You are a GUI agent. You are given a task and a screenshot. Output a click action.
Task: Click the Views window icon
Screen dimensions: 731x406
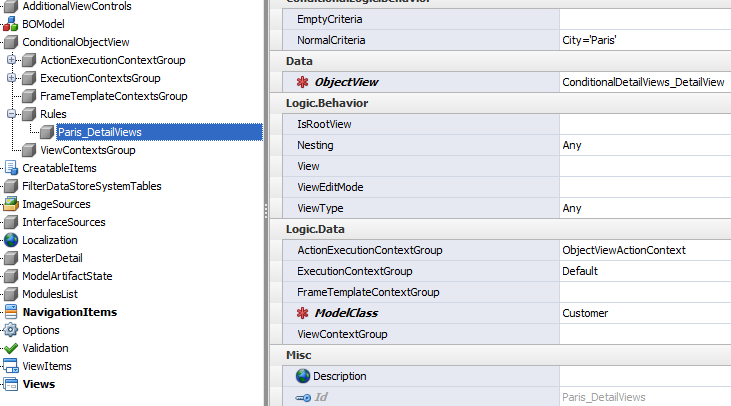(x=11, y=384)
